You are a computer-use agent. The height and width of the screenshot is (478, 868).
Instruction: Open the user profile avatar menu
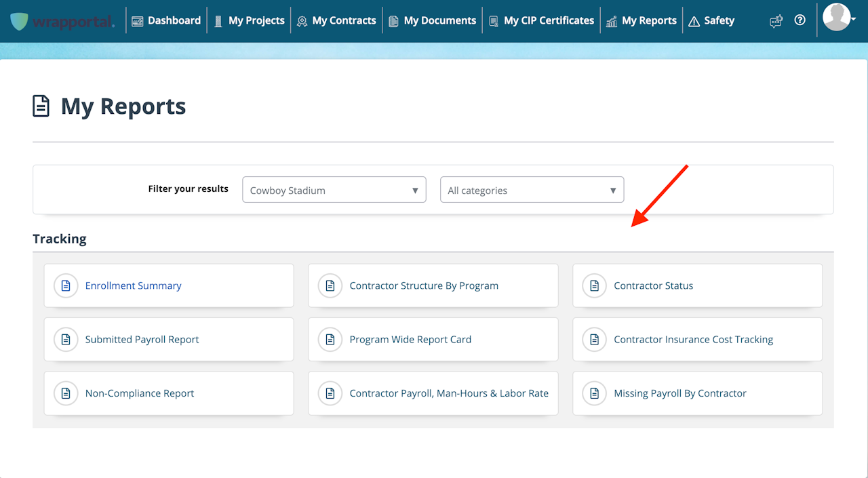839,18
